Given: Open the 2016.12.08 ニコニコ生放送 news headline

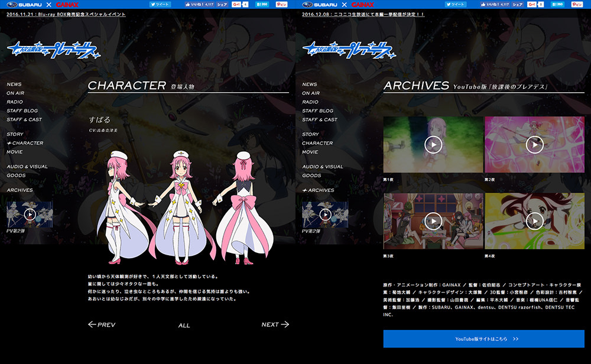Looking at the screenshot, I should pyautogui.click(x=363, y=14).
